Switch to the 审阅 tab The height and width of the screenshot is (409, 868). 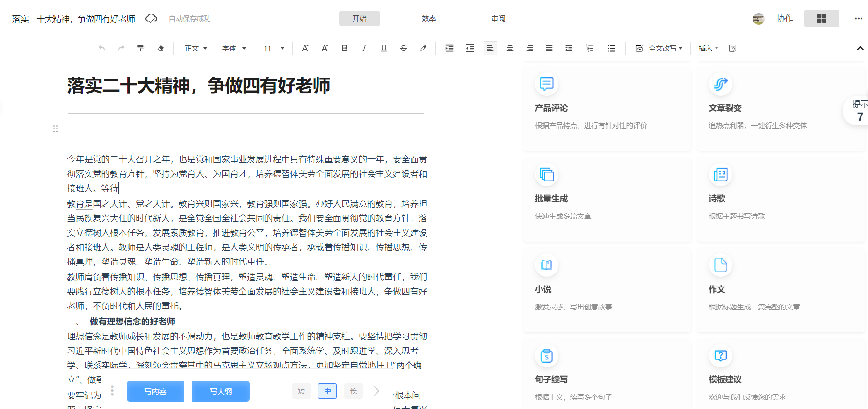click(x=498, y=18)
